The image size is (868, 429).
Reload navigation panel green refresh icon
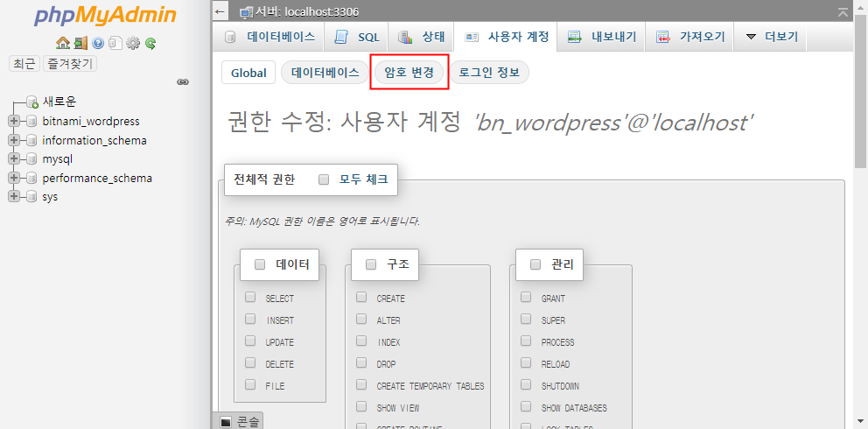click(150, 43)
